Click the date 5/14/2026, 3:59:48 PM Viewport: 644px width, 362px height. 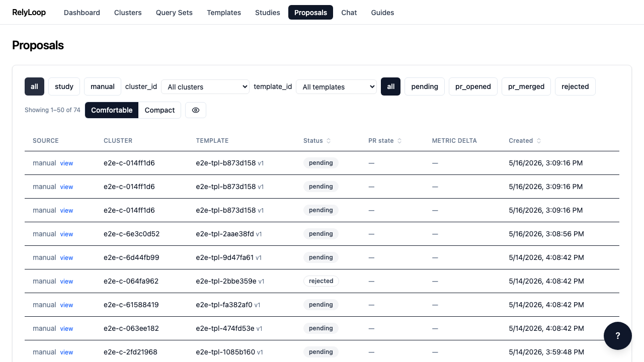coord(546,352)
